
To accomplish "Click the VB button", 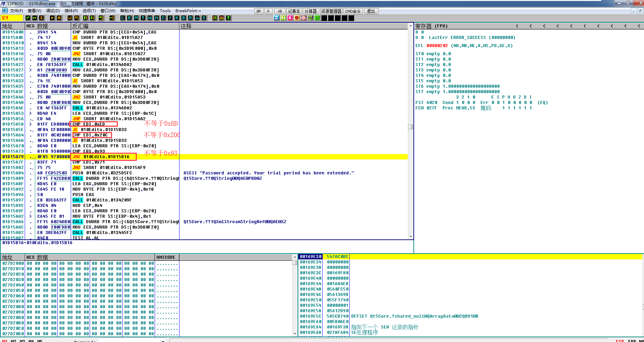I will coord(280,11).
